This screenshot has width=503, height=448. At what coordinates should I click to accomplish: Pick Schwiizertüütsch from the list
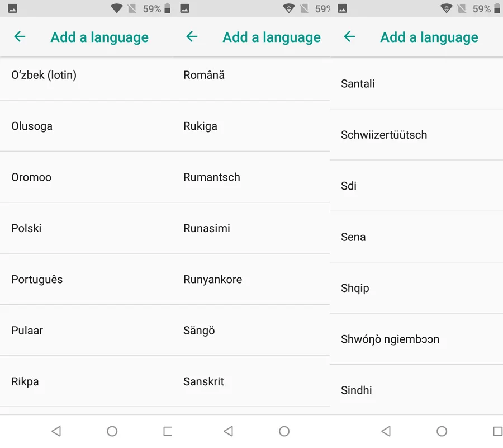click(416, 134)
